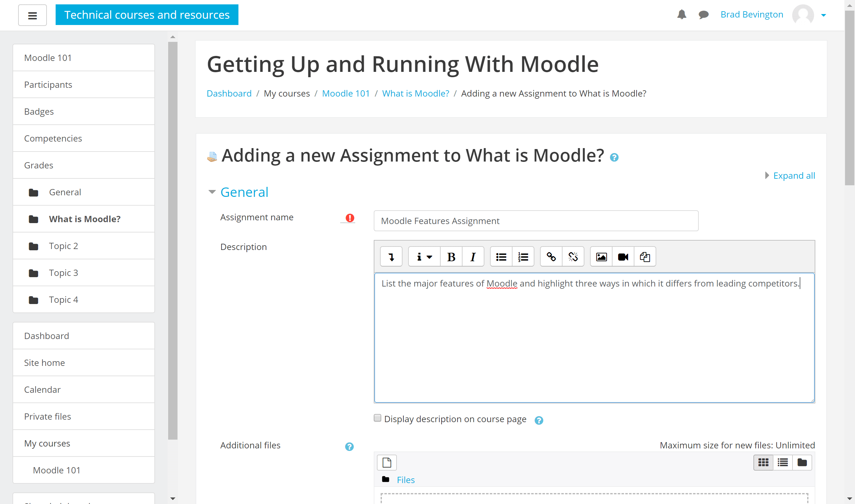Switch file view to details list
Image resolution: width=855 pixels, height=504 pixels.
click(783, 462)
